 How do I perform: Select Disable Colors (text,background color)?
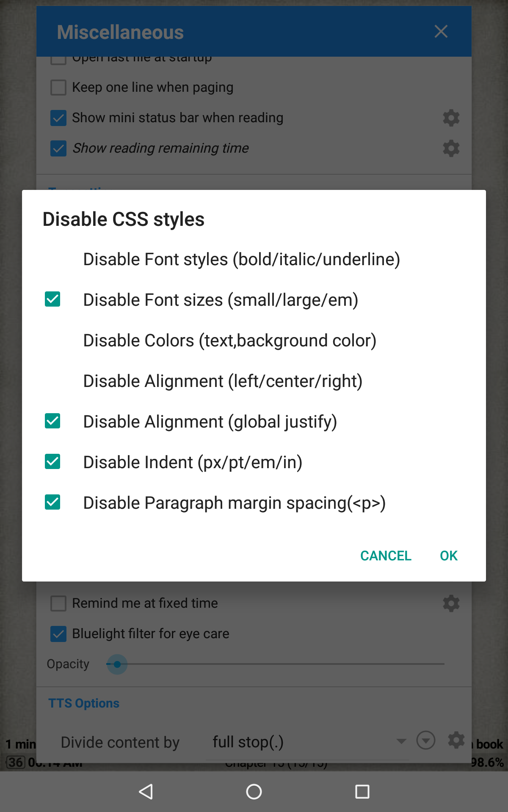click(229, 340)
